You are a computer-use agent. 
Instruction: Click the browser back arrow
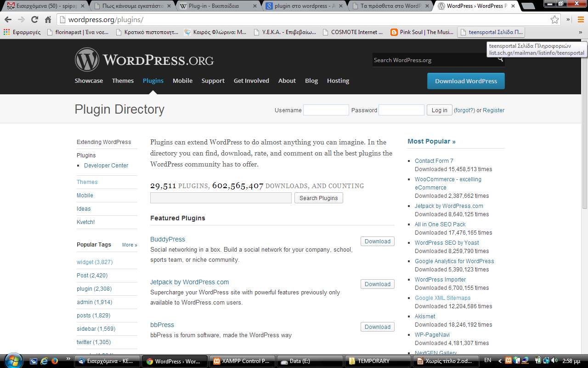8,20
